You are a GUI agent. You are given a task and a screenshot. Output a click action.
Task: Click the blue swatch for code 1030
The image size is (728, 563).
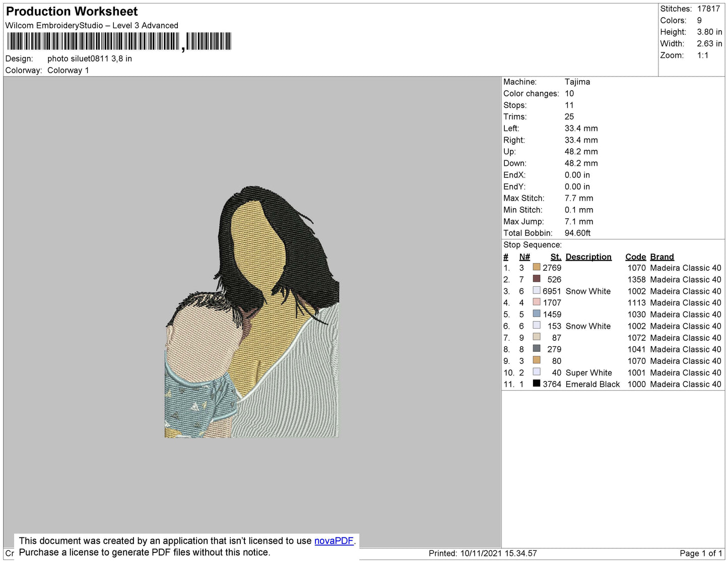click(537, 314)
